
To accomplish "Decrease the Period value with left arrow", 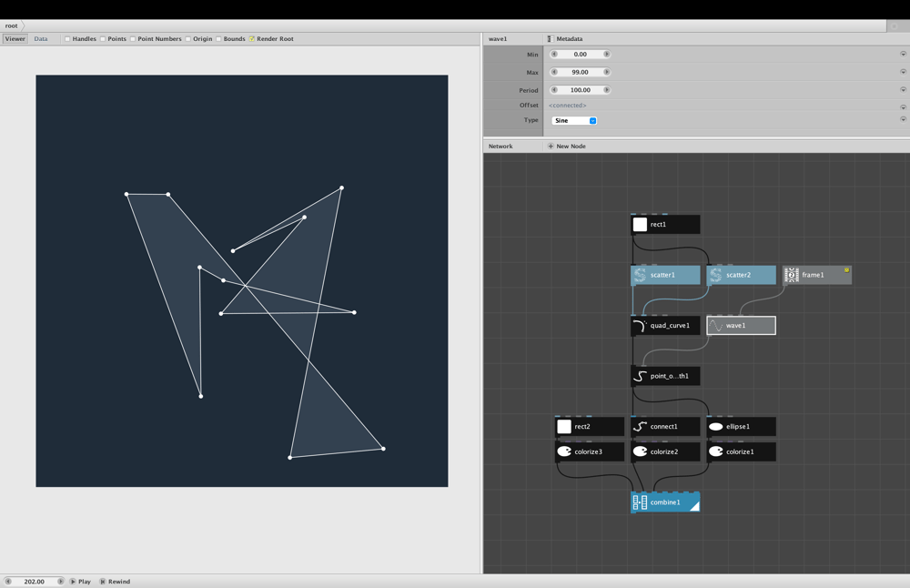I will click(554, 90).
